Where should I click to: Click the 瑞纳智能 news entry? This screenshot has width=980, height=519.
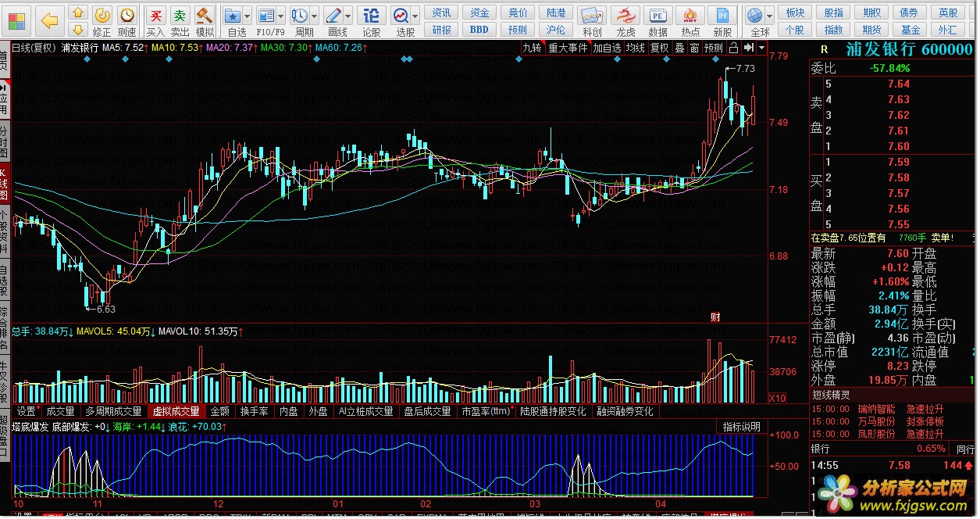(x=877, y=409)
